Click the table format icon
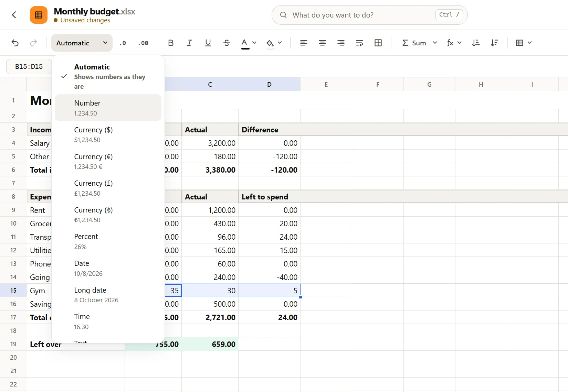Image resolution: width=568 pixels, height=392 pixels. click(520, 43)
